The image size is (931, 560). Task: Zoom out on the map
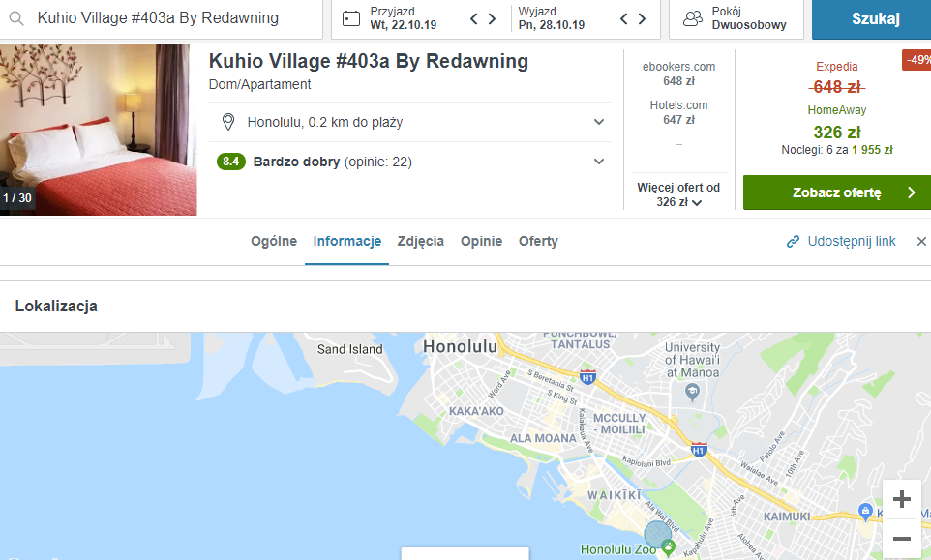coord(902,539)
